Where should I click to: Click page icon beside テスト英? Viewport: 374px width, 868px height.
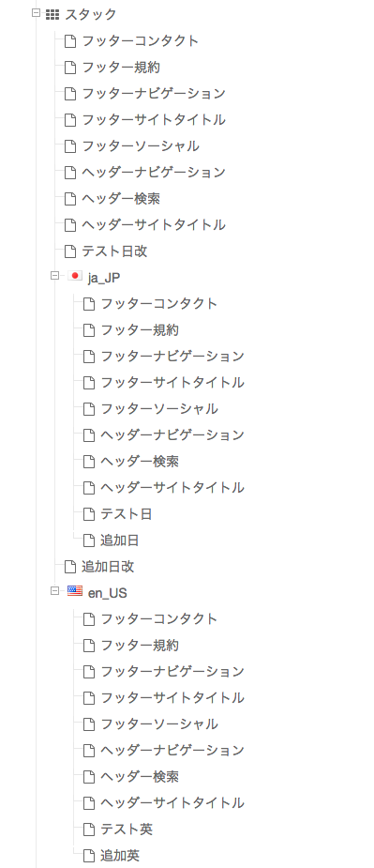tap(88, 830)
